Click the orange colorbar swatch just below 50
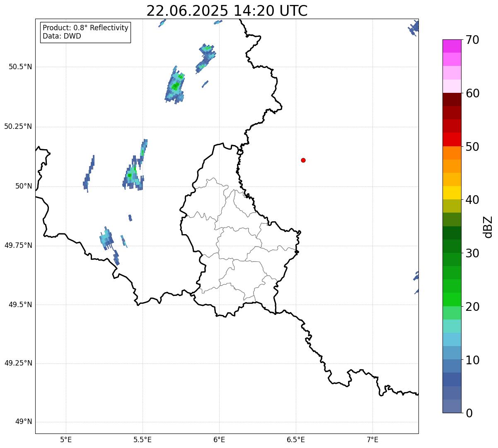Viewport: 498px width, 448px height. point(452,153)
